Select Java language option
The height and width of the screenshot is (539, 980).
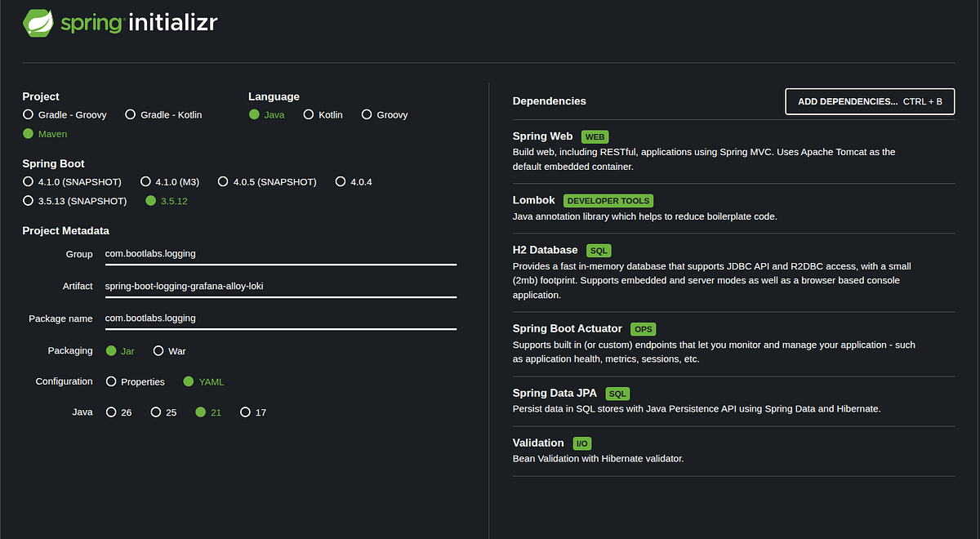click(267, 115)
